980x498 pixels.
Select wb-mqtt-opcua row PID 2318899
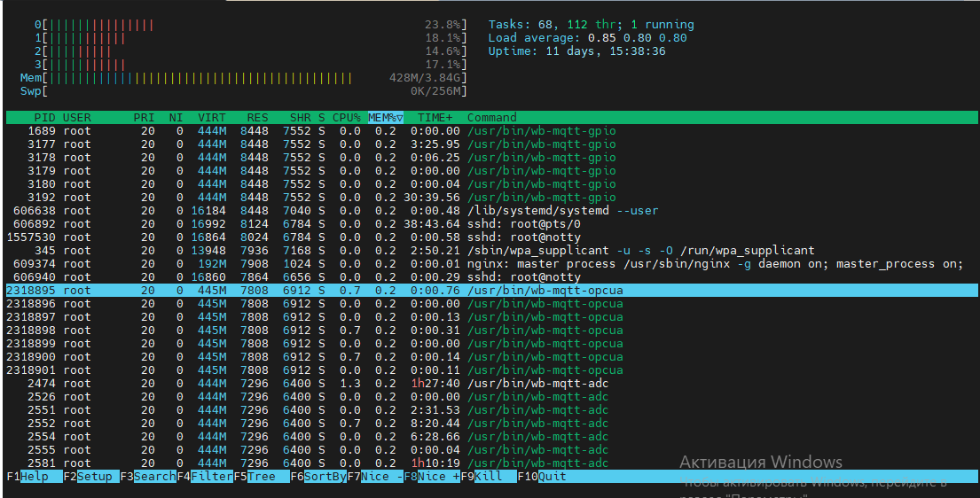492,343
